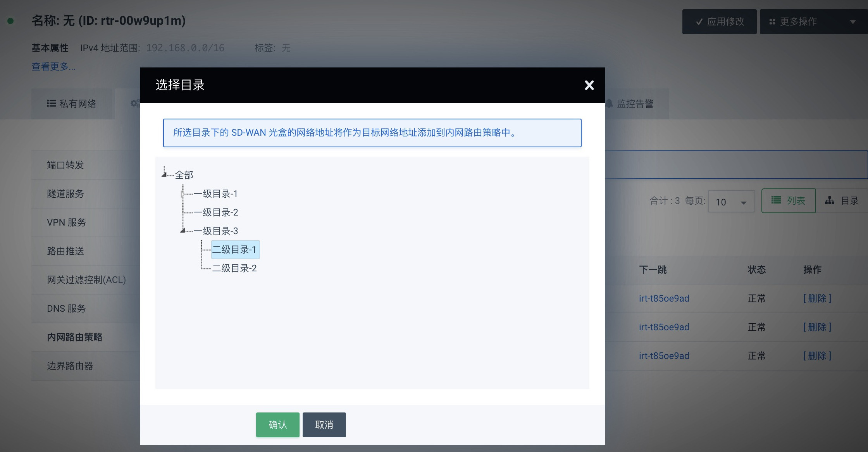
Task: Select 全部 in directory tree
Action: point(184,175)
